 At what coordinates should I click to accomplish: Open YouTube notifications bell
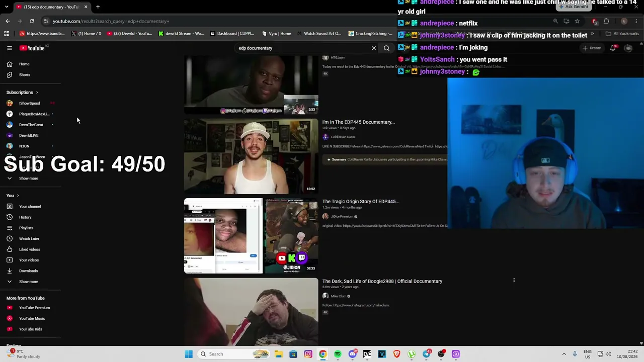pyautogui.click(x=613, y=48)
